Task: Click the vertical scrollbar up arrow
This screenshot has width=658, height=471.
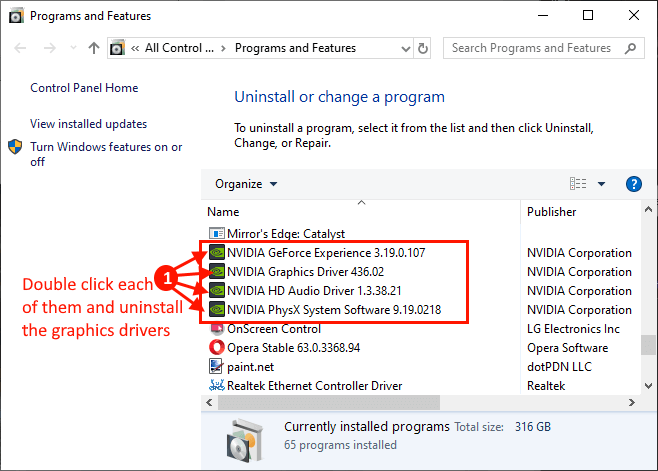Action: click(x=648, y=209)
